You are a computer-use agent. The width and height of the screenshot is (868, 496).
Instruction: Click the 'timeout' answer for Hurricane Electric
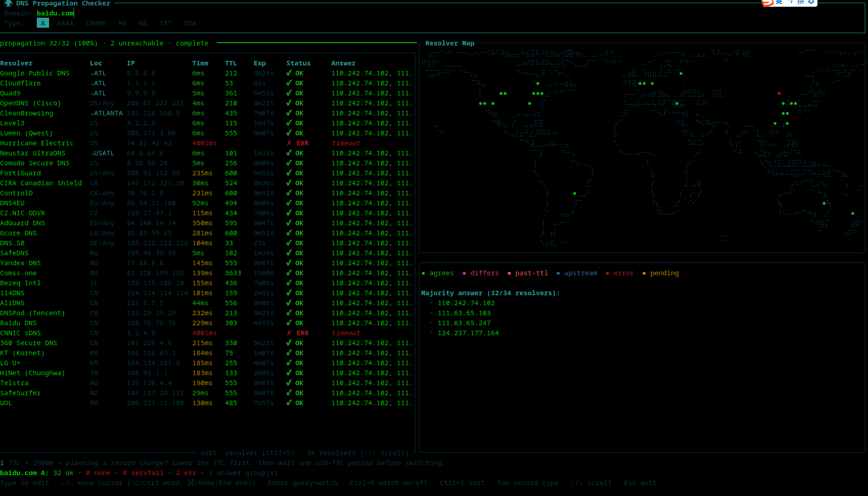(x=346, y=143)
